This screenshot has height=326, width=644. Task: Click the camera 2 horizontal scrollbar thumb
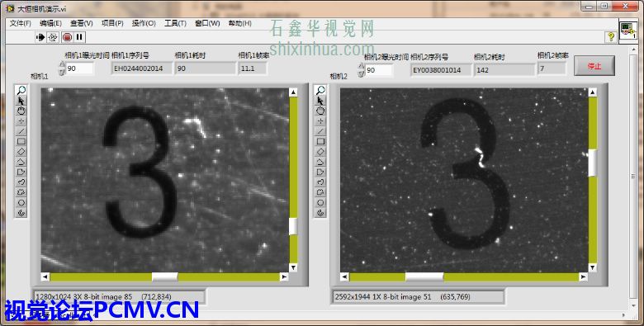[x=424, y=276]
